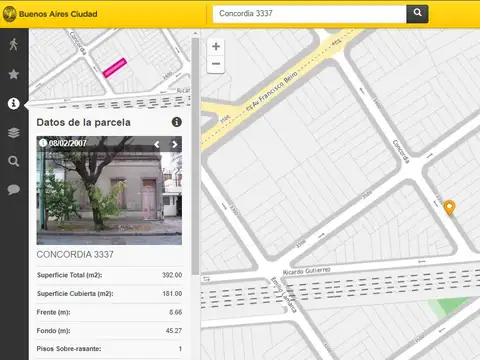Click the scrollbar up arrow in the panel

pyautogui.click(x=195, y=33)
